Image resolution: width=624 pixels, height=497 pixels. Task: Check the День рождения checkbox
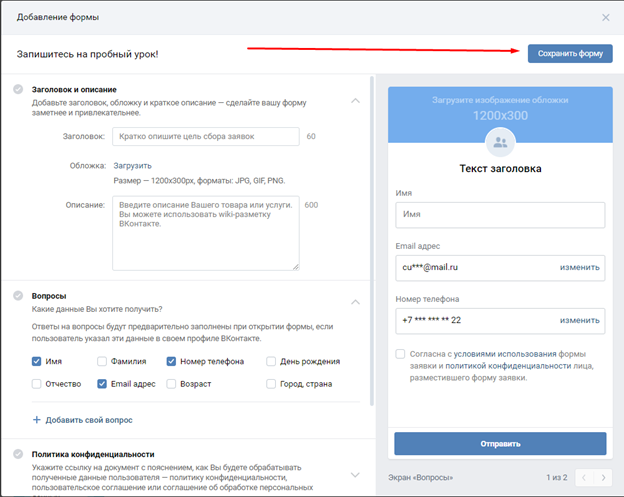(x=271, y=361)
